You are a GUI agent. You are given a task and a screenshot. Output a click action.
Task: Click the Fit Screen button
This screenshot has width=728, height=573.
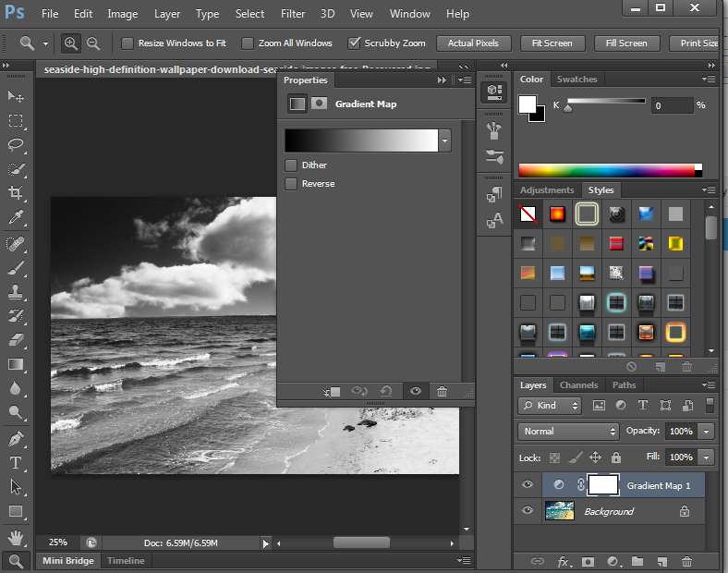[x=552, y=43]
